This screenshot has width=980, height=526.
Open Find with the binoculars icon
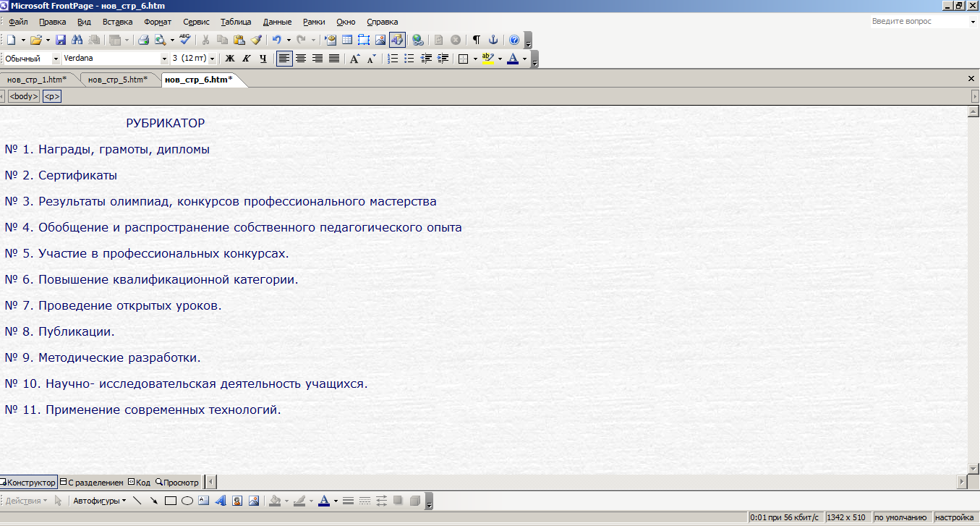77,41
